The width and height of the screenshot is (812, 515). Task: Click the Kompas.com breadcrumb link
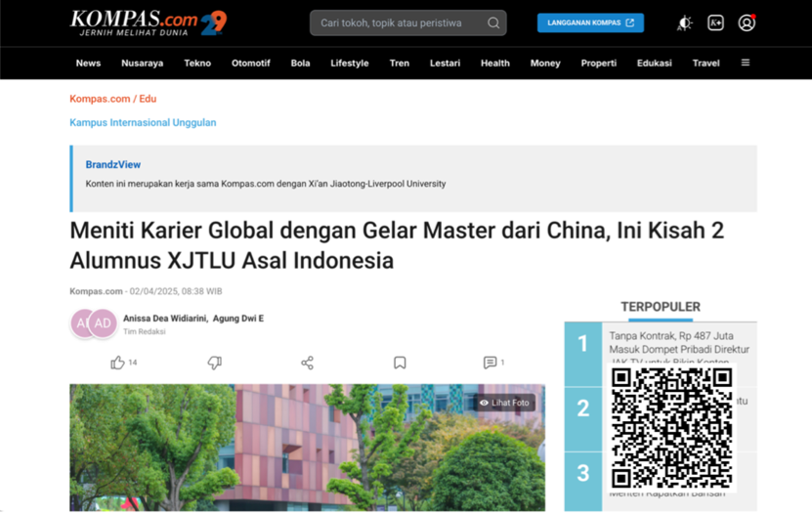pyautogui.click(x=100, y=99)
